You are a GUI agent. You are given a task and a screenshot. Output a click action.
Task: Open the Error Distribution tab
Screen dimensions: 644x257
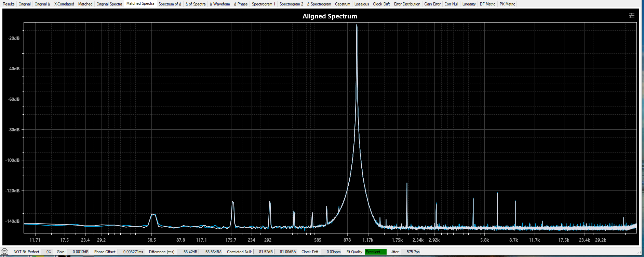click(x=407, y=4)
